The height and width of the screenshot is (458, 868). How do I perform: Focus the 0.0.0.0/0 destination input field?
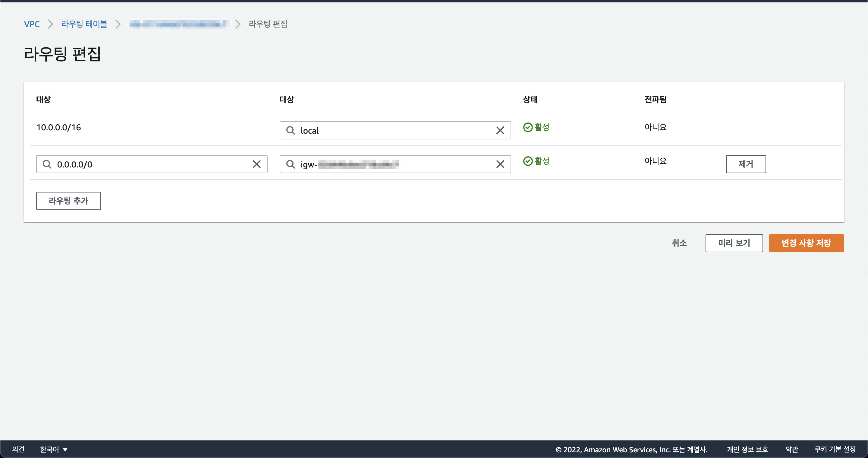pos(152,164)
